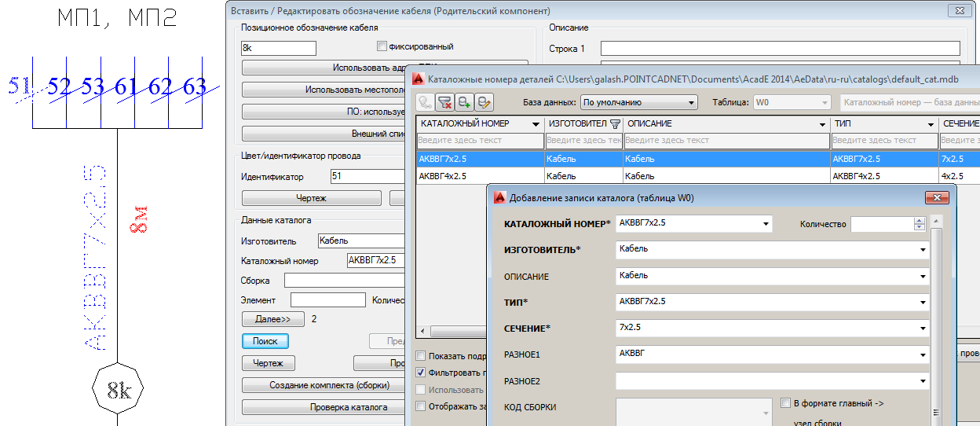Enable 'В формате главный' checkbox
The width and height of the screenshot is (980, 426).
pos(786,403)
